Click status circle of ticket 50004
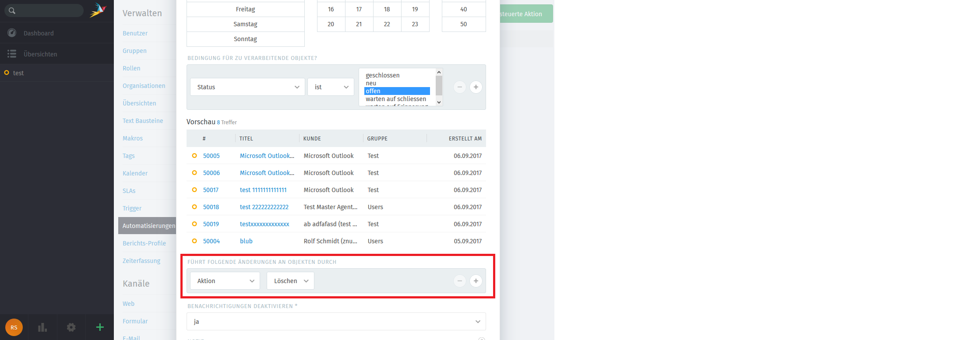Screen dimensions: 980x340 coord(194,241)
